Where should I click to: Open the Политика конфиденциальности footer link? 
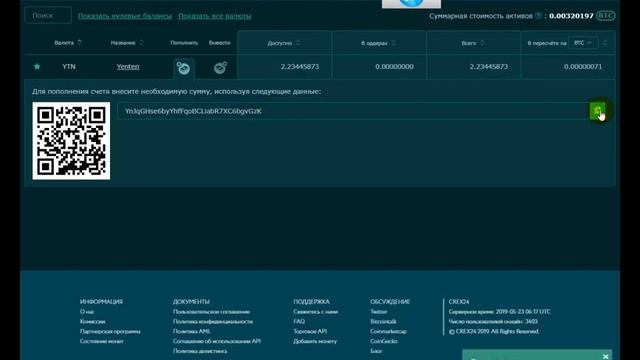(213, 322)
